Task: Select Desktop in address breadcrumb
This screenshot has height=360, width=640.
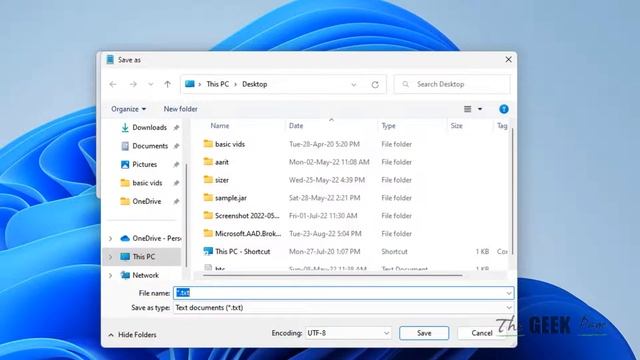Action: pyautogui.click(x=255, y=84)
